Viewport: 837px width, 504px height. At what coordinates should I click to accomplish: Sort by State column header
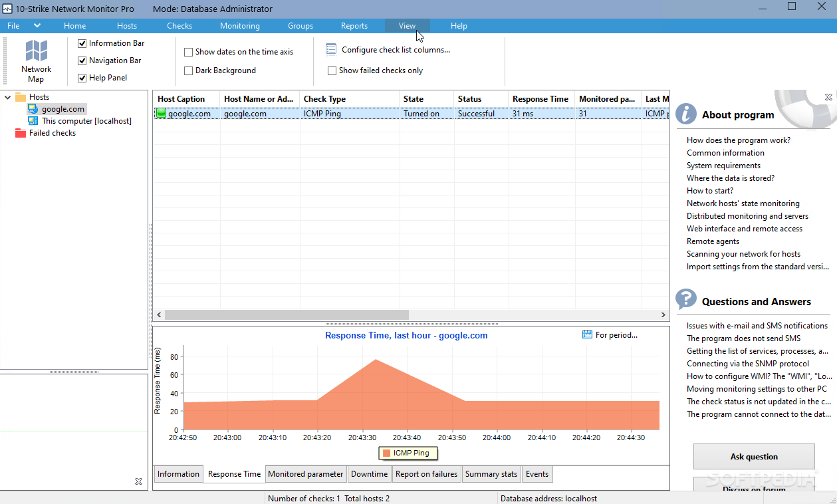(x=426, y=99)
